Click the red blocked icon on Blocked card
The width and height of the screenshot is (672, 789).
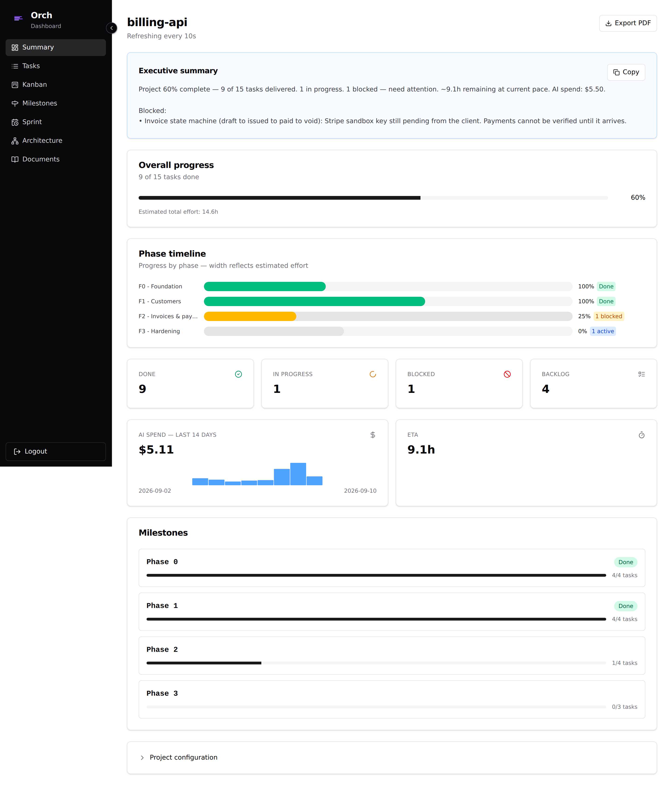click(x=507, y=374)
